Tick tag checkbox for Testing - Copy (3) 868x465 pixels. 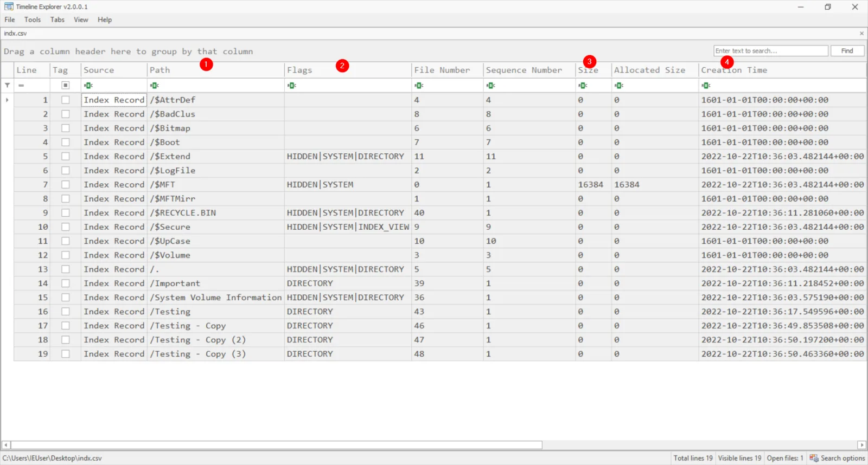coord(66,353)
